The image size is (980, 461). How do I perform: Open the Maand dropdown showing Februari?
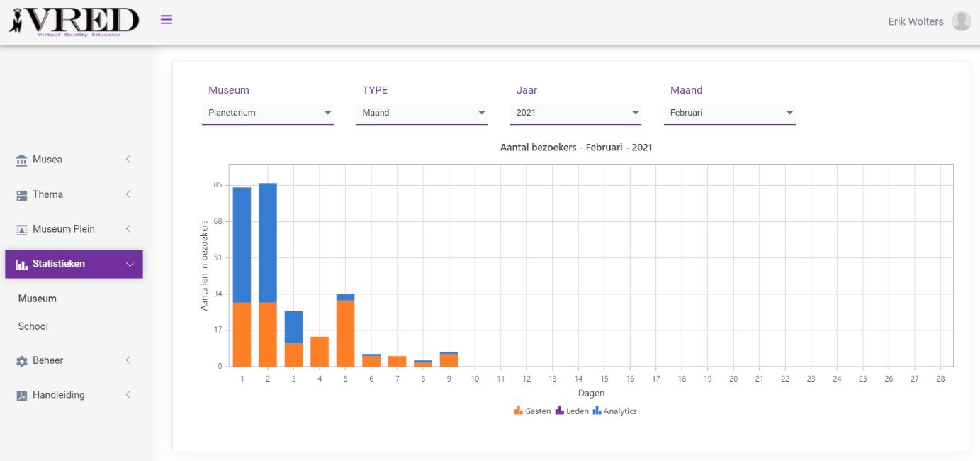click(x=729, y=113)
